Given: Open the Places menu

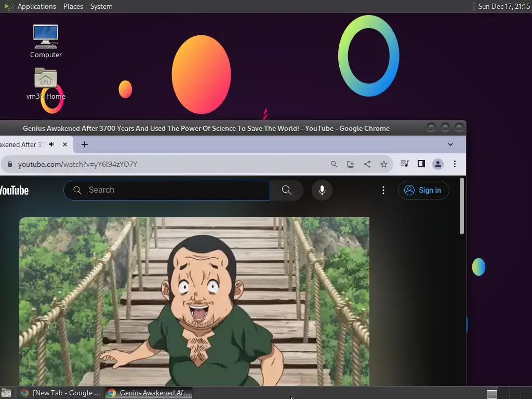Looking at the screenshot, I should 73,6.
